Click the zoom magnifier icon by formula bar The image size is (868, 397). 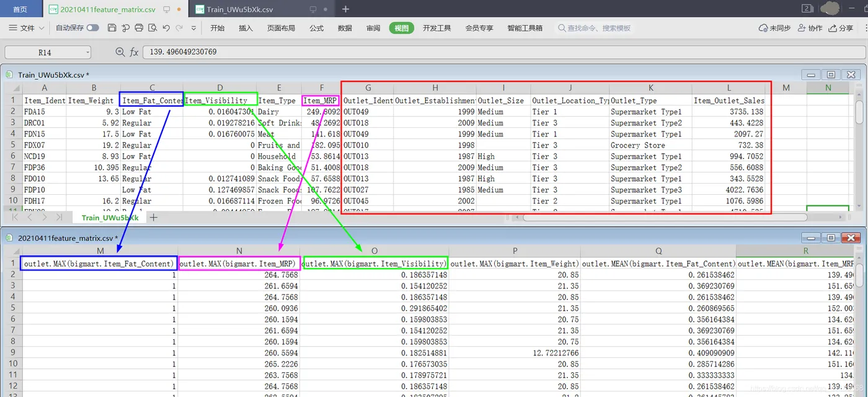(x=120, y=53)
